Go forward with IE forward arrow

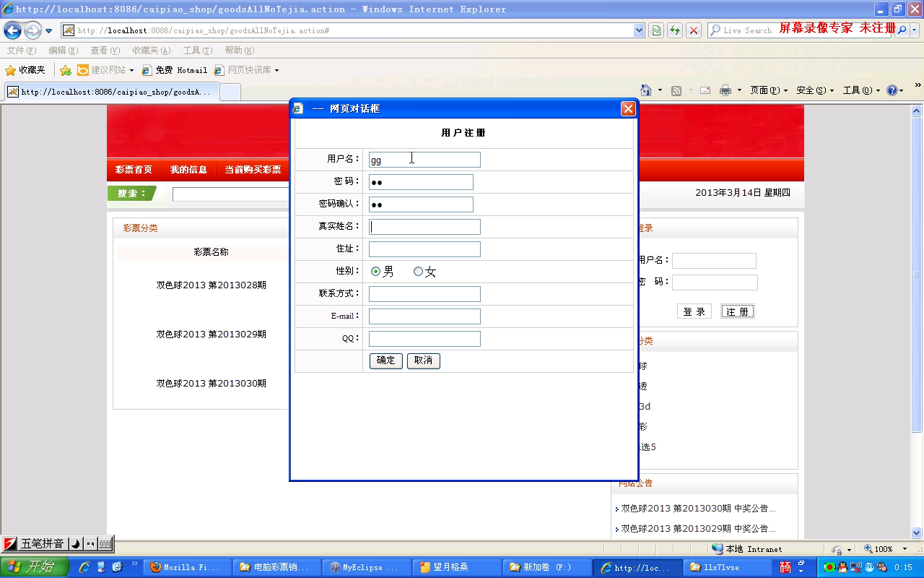pyautogui.click(x=32, y=30)
